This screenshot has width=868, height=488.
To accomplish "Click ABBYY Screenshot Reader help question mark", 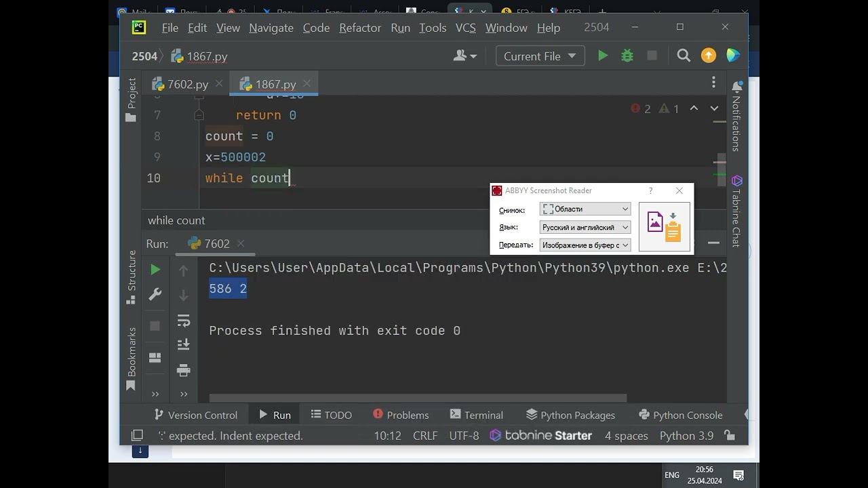I will (650, 190).
